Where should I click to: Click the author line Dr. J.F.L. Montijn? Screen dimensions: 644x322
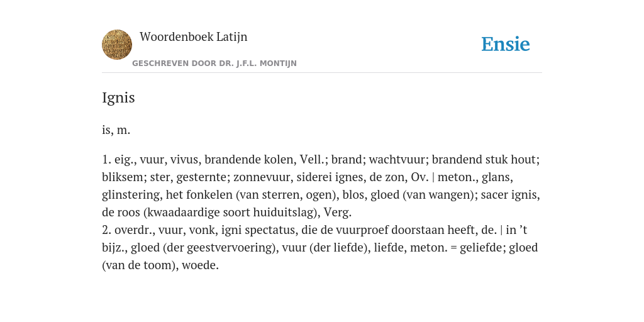tap(214, 64)
